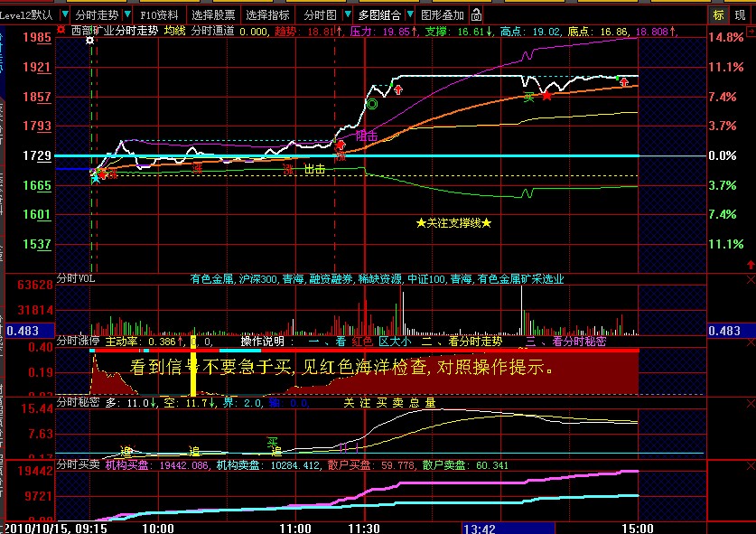756x534 pixels.
Task: Click the 11:30 label on the time axis
Action: pos(364,529)
